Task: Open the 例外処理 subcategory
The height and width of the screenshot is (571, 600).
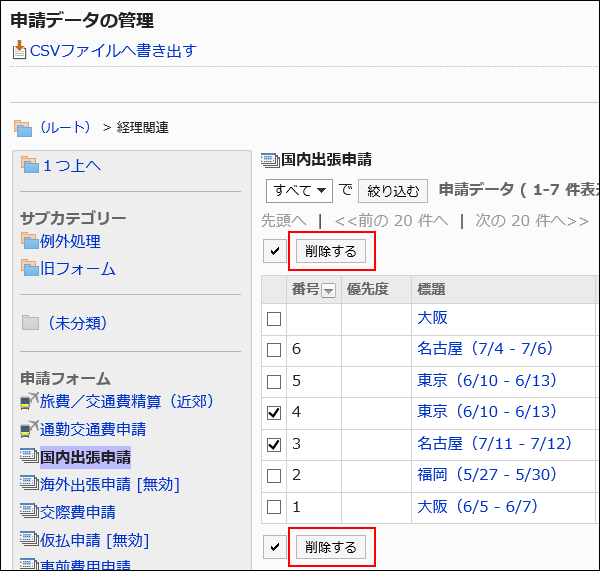Action: coord(70,241)
